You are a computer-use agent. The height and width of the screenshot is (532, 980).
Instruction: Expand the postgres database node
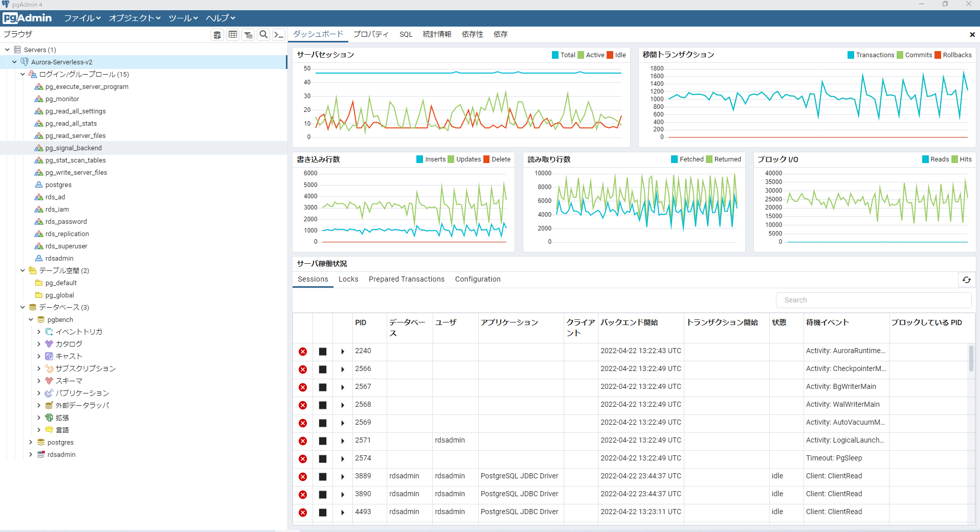click(31, 443)
